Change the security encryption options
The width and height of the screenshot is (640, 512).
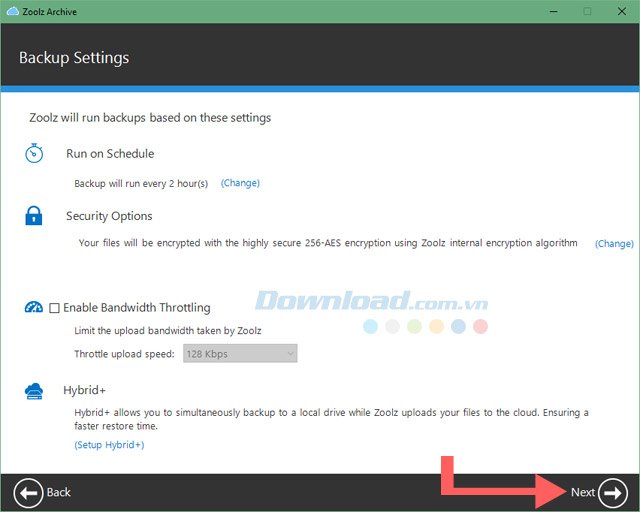point(614,243)
